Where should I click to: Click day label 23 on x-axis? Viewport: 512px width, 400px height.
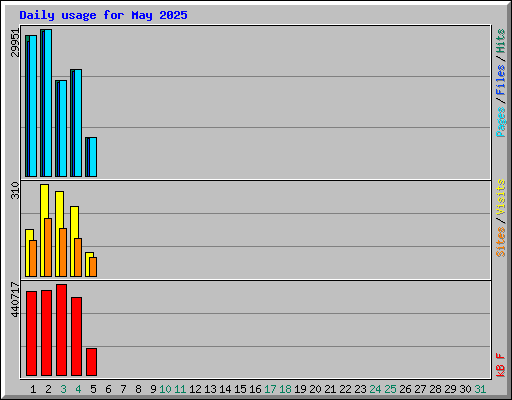tap(360, 389)
